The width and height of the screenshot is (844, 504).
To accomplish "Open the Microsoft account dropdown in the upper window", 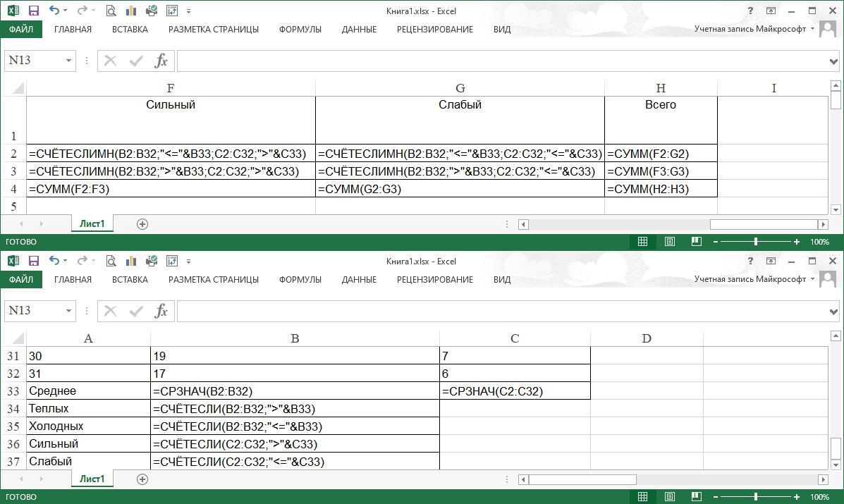I will click(813, 28).
